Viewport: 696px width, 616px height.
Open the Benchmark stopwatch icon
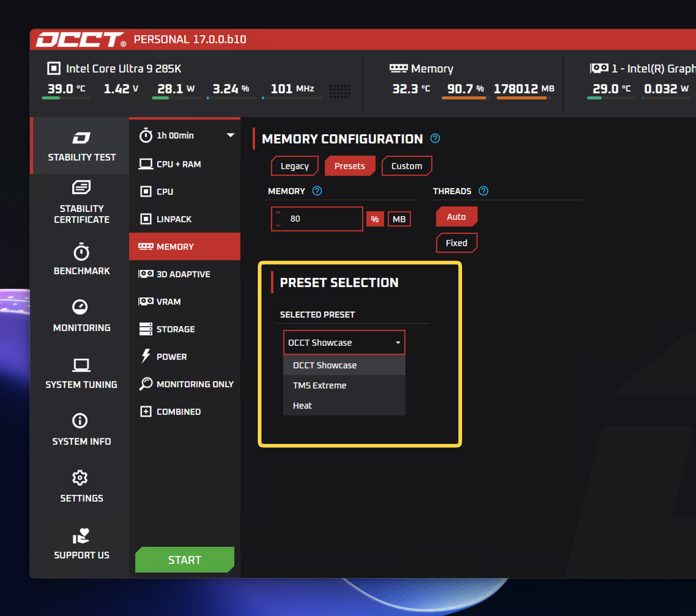pyautogui.click(x=81, y=253)
